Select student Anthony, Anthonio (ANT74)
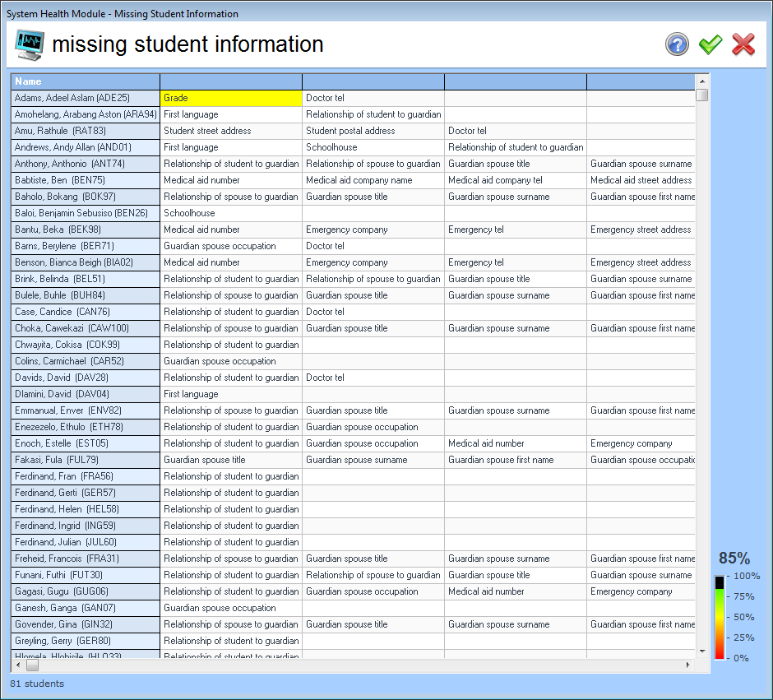The width and height of the screenshot is (773, 700). coord(86,164)
